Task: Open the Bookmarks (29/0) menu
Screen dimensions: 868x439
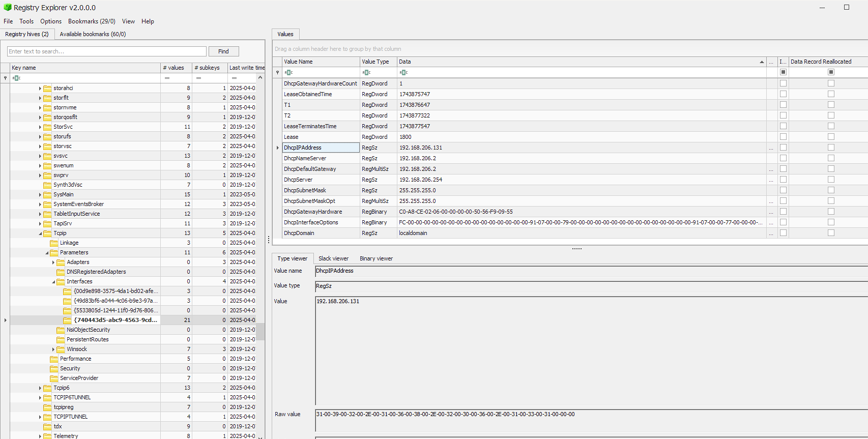Action: [x=92, y=21]
